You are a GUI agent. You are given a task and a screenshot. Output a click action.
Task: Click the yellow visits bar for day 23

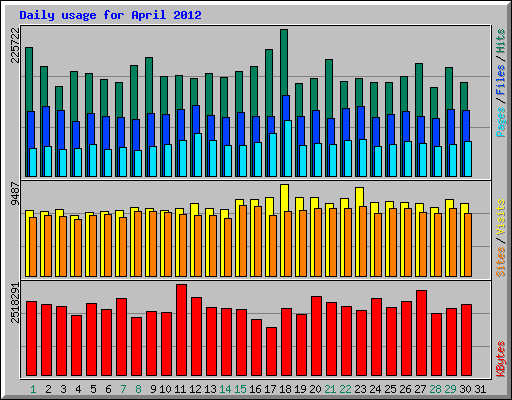click(x=359, y=197)
